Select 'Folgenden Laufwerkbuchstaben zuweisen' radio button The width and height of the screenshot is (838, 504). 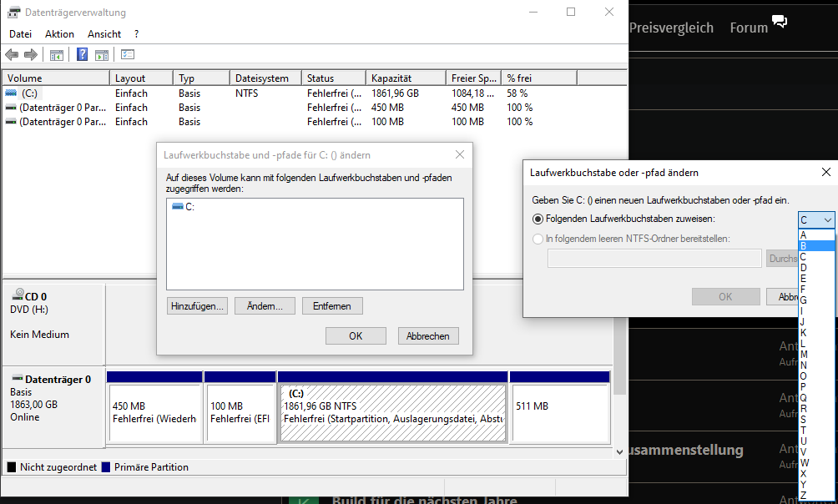point(538,219)
